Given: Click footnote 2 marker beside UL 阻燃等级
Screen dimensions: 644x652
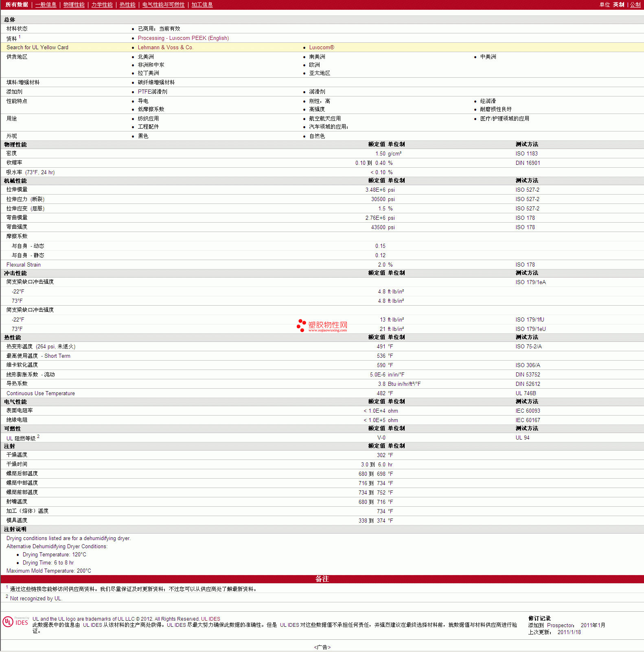Looking at the screenshot, I should coord(38,436).
